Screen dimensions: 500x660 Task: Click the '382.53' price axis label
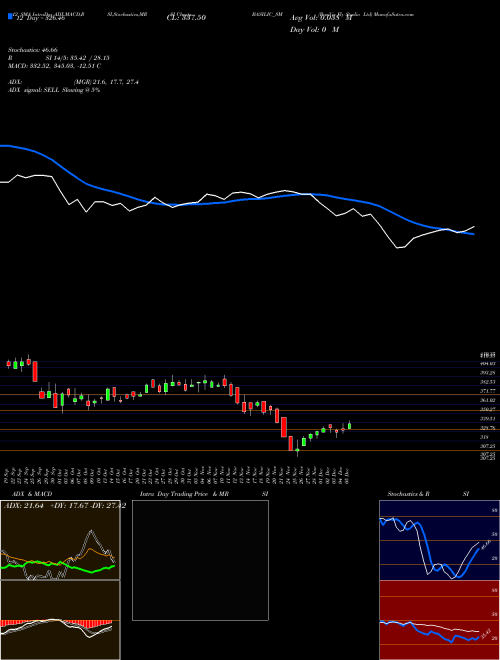pyautogui.click(x=487, y=382)
